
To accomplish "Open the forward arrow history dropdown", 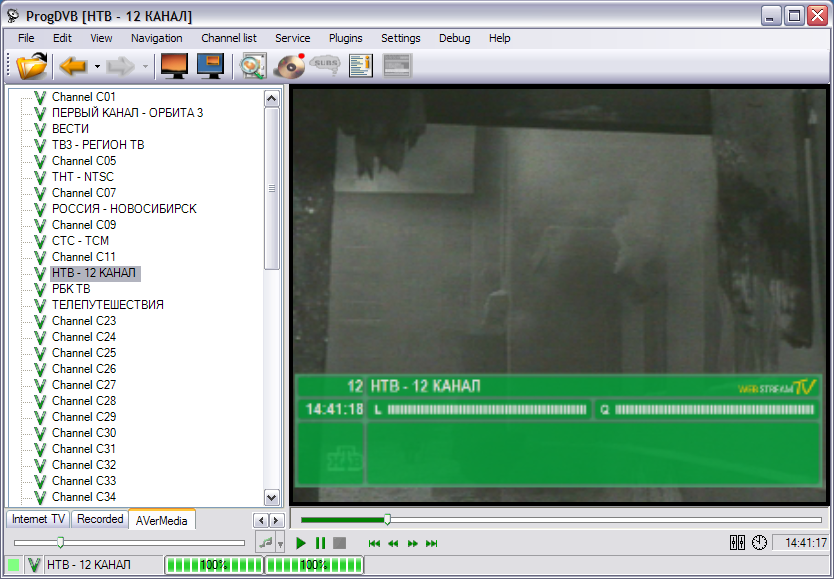I will [x=145, y=66].
